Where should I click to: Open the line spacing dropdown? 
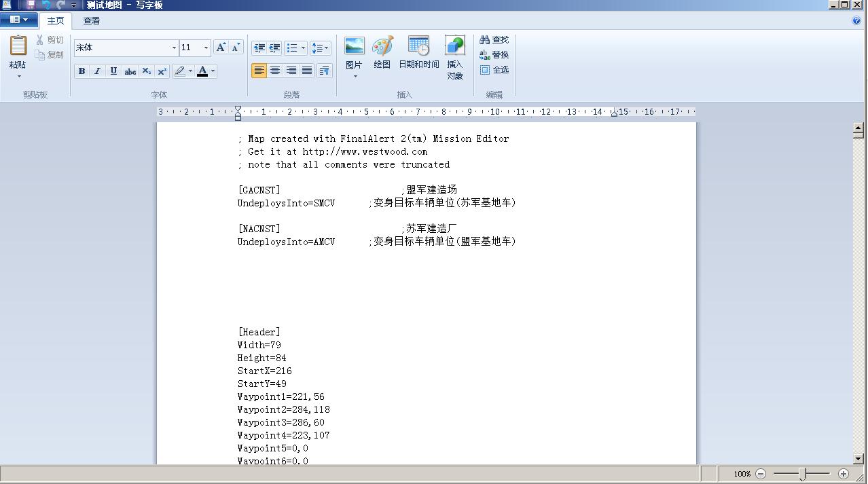point(320,48)
